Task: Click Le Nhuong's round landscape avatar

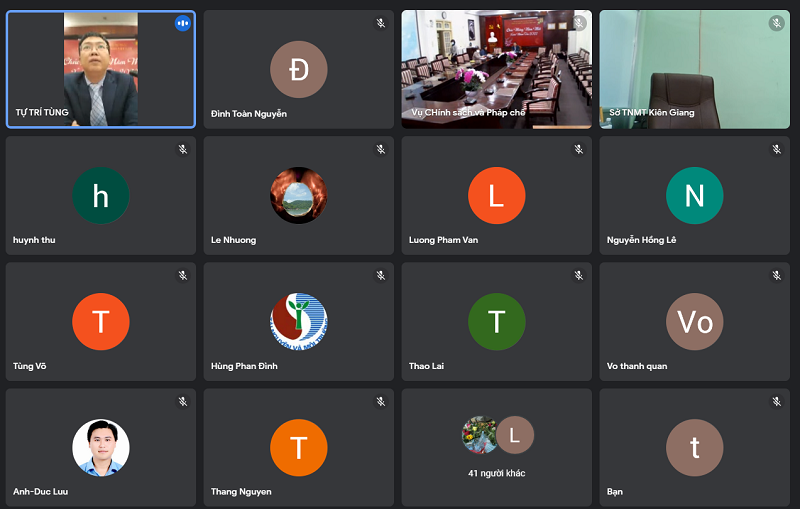Action: (299, 195)
